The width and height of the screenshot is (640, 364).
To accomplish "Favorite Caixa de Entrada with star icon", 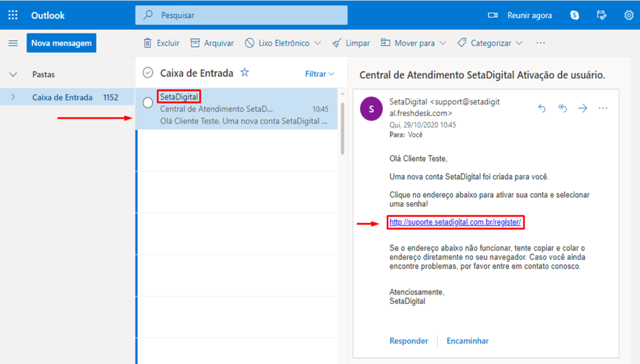I will click(x=245, y=73).
